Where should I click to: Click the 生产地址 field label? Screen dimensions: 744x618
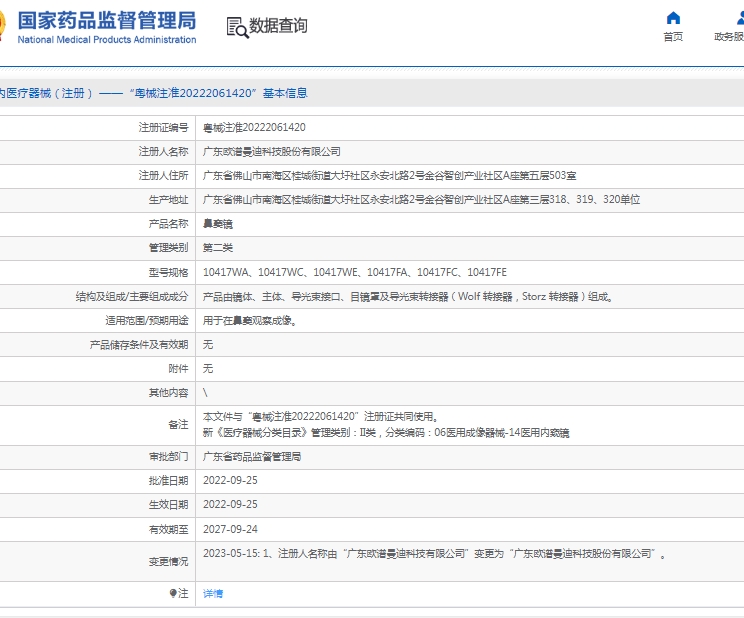pos(168,199)
